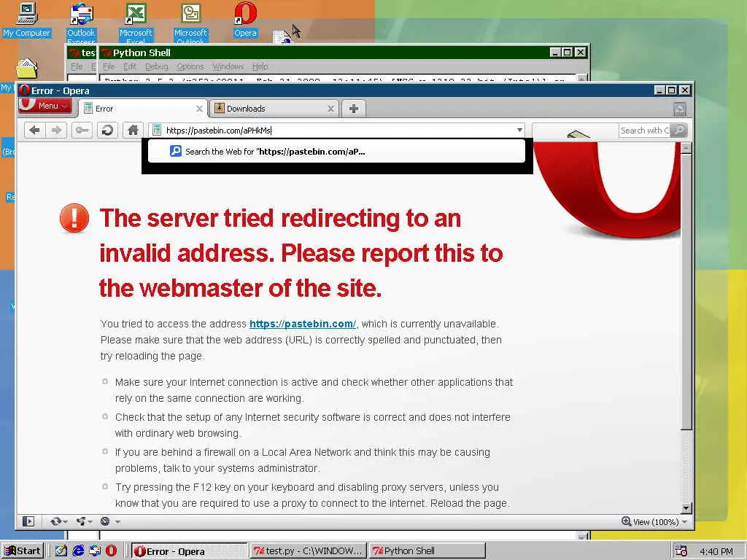Open the password wand key button
This screenshot has width=747, height=560.
tap(82, 130)
